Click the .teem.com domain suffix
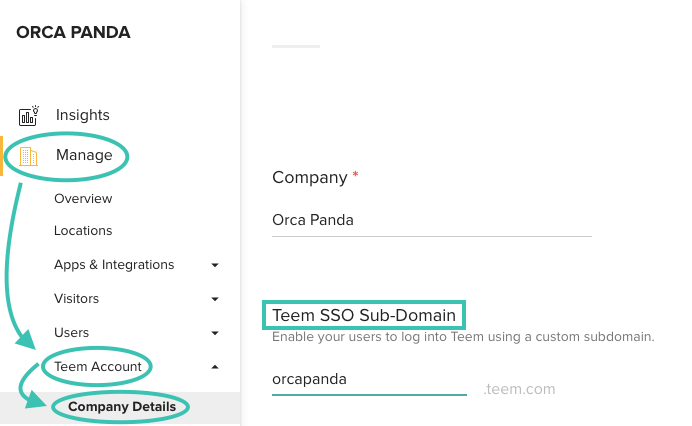The width and height of the screenshot is (692, 426). point(519,389)
